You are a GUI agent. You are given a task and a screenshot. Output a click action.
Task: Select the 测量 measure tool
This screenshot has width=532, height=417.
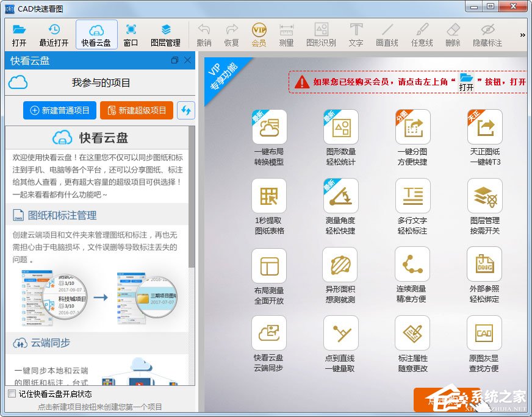(286, 34)
